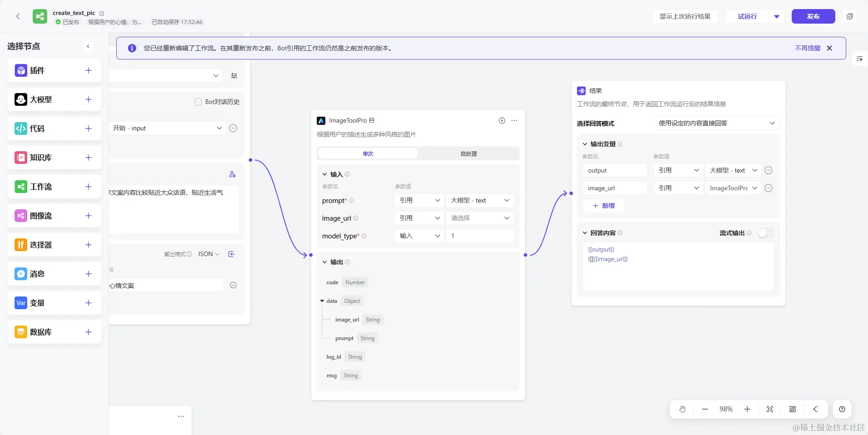Switch to the 批处理 tab
Viewport: 868px width, 435px height.
click(469, 153)
